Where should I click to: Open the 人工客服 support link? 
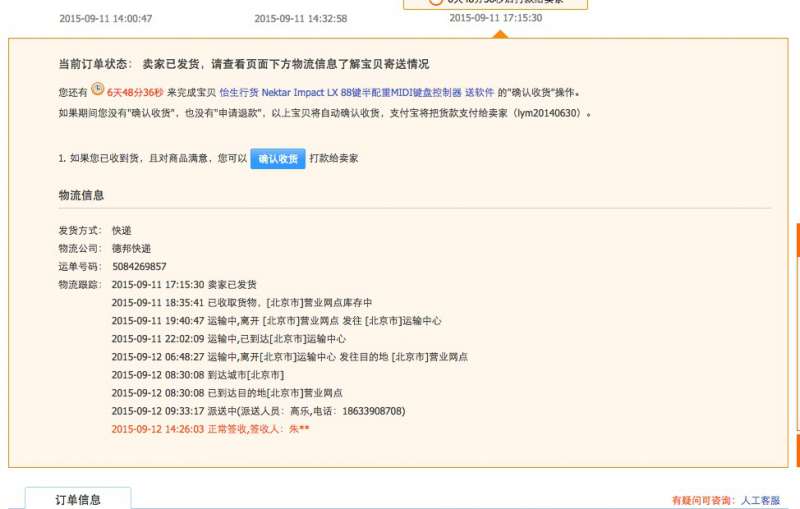point(760,500)
